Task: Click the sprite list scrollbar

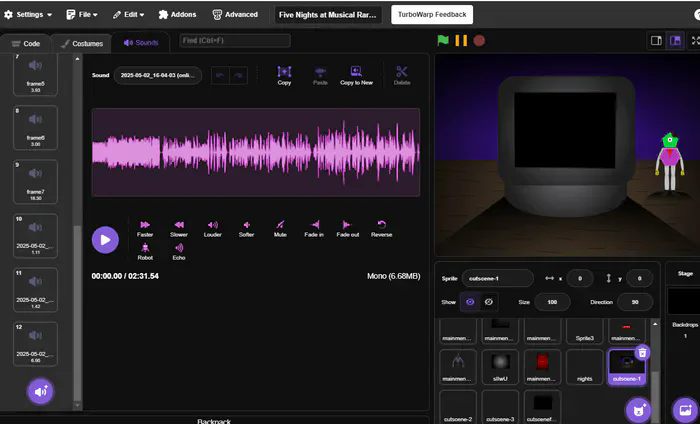Action: (655, 397)
